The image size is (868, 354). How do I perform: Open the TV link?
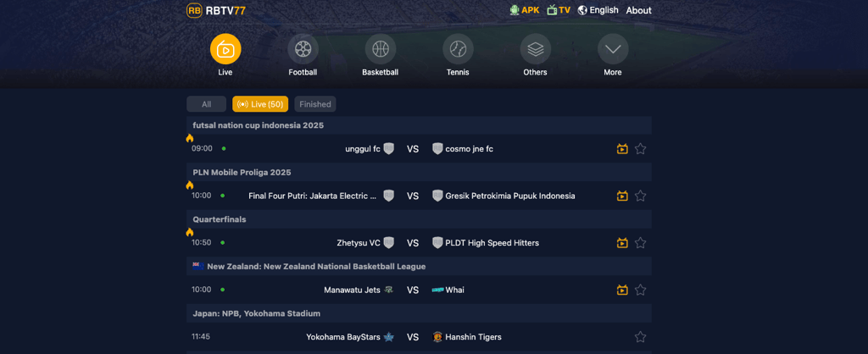(x=559, y=10)
